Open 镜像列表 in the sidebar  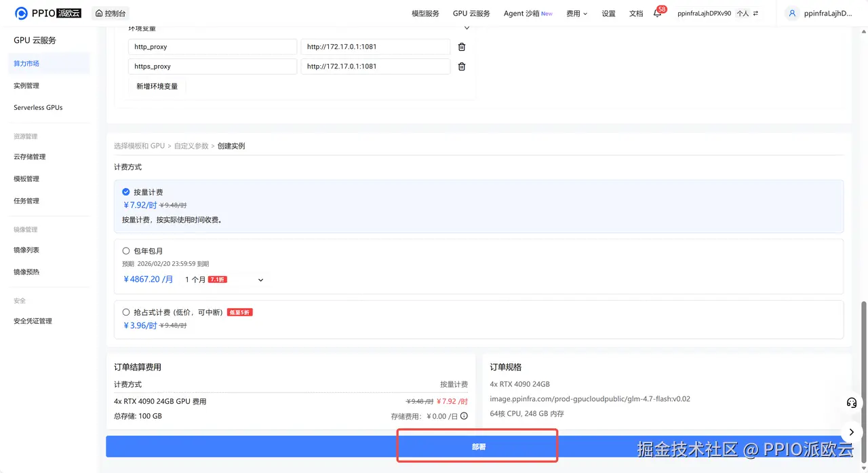pos(26,250)
